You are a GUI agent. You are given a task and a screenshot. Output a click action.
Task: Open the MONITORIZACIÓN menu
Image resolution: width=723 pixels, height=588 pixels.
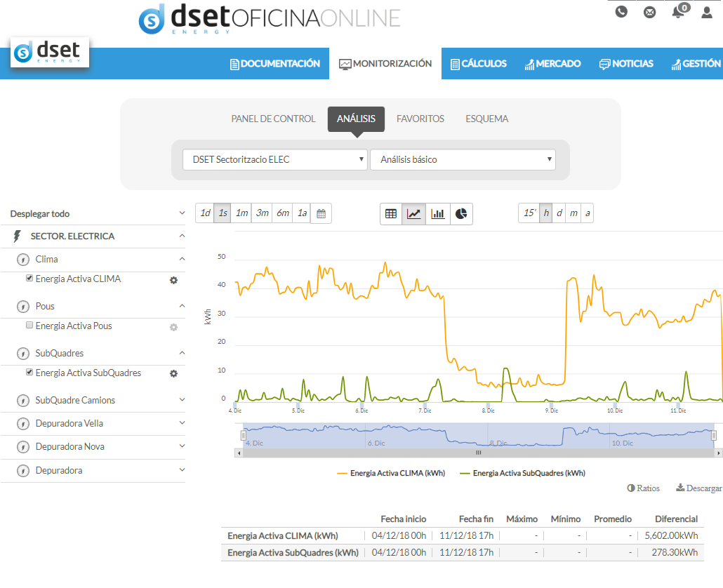click(x=385, y=64)
